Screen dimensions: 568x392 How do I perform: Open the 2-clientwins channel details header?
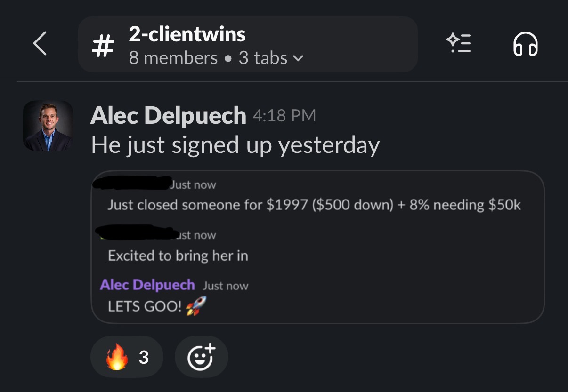[x=248, y=44]
